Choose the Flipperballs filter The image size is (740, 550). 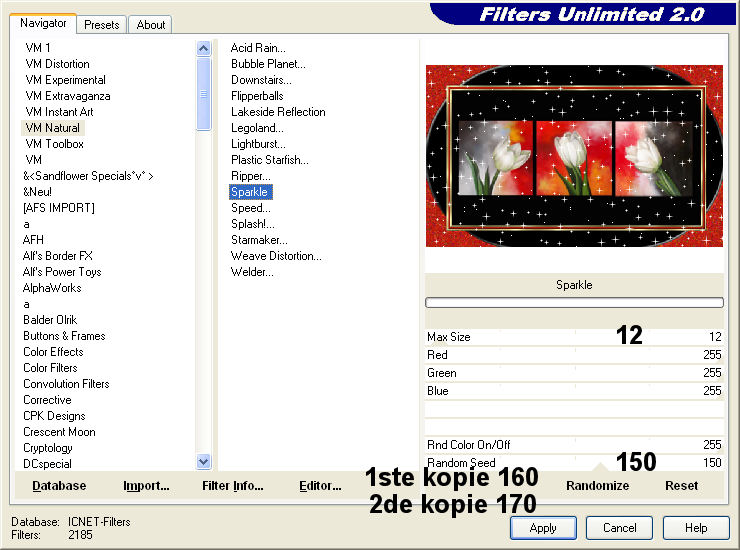(x=257, y=96)
